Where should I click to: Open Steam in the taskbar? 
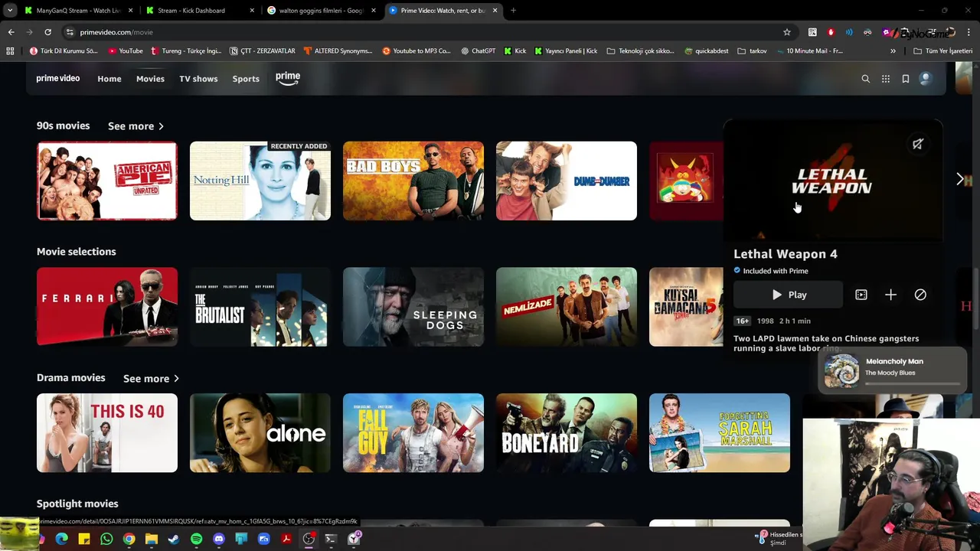pyautogui.click(x=174, y=539)
